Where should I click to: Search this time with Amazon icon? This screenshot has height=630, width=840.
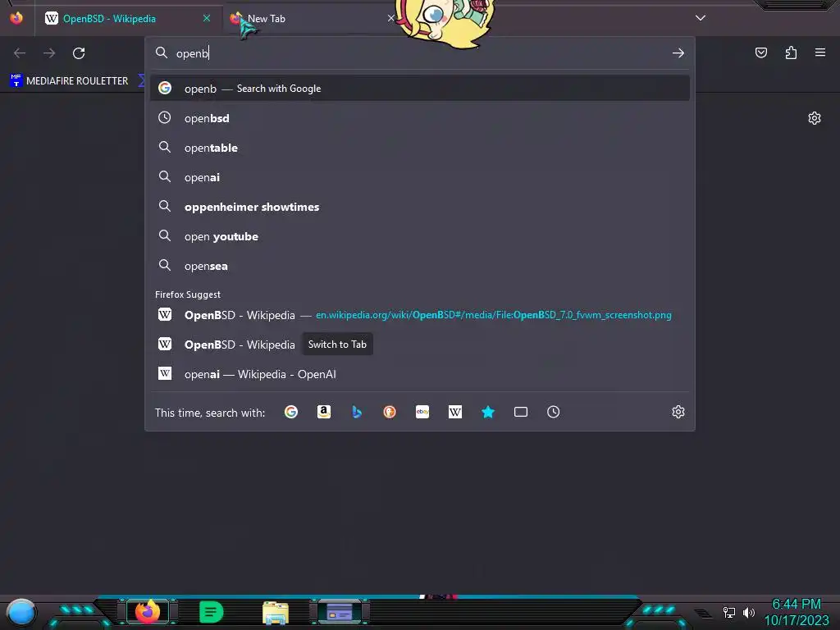(x=323, y=412)
